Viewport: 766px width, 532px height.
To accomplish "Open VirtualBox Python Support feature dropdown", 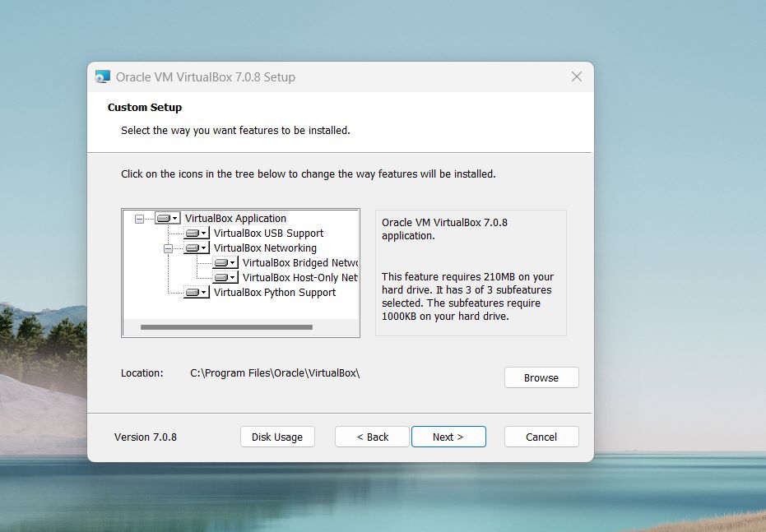I will tap(197, 293).
